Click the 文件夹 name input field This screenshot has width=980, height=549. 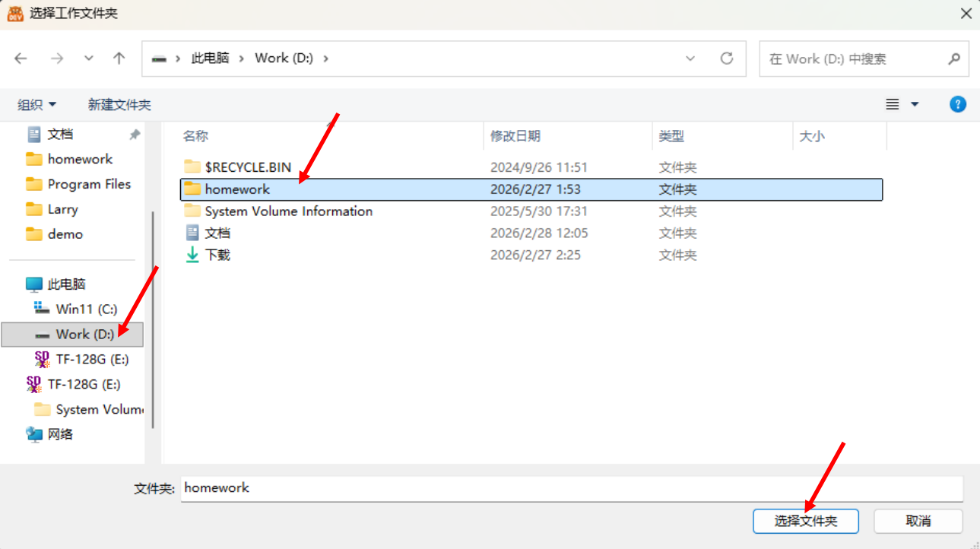[570, 488]
